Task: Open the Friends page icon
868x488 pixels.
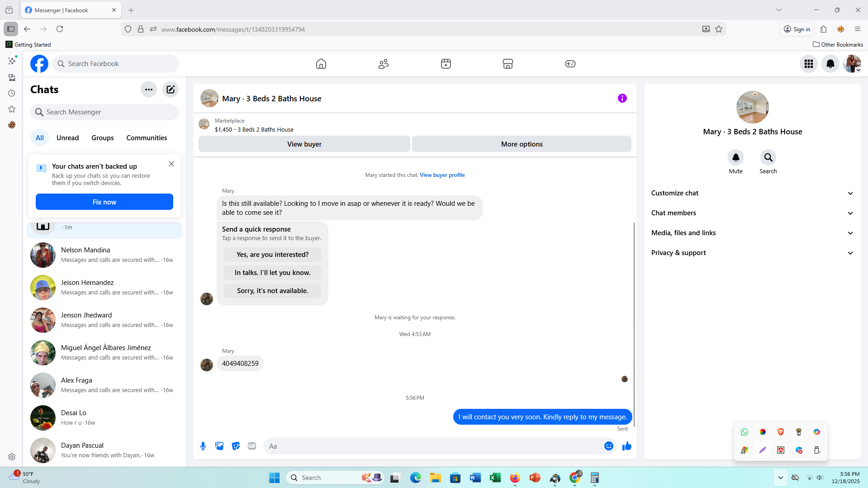Action: tap(384, 64)
